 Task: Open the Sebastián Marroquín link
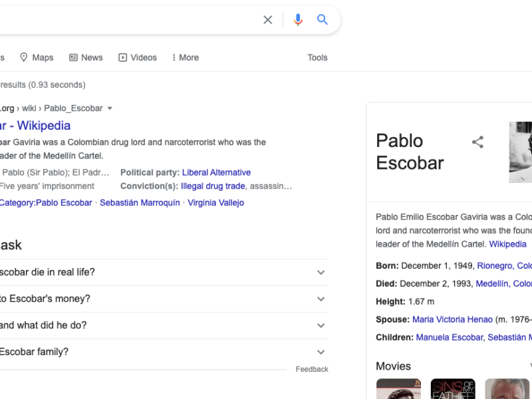pos(139,203)
